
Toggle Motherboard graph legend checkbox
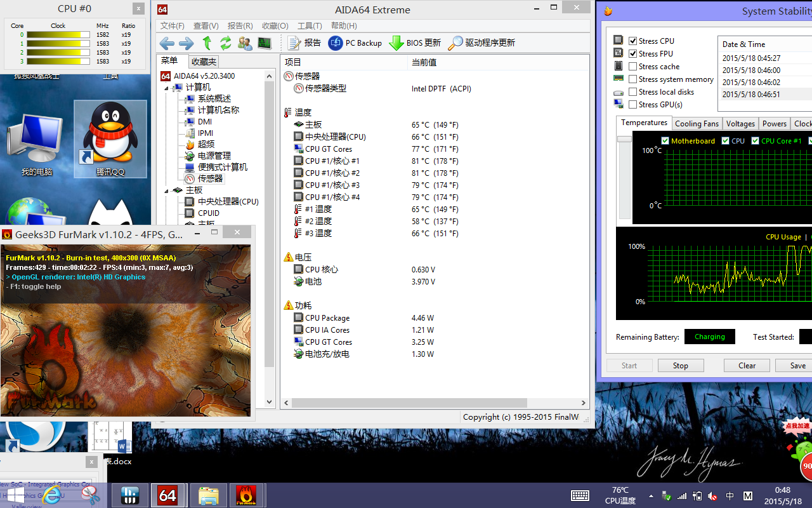665,141
